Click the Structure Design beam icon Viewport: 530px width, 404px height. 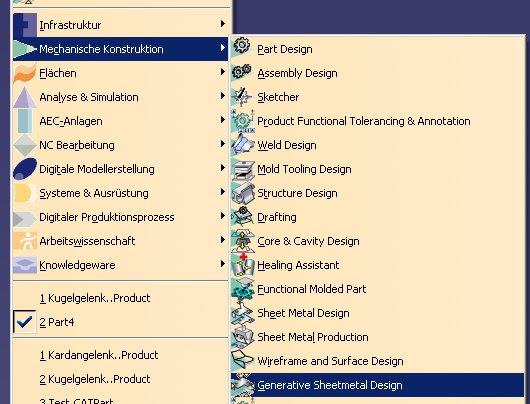coord(243,193)
